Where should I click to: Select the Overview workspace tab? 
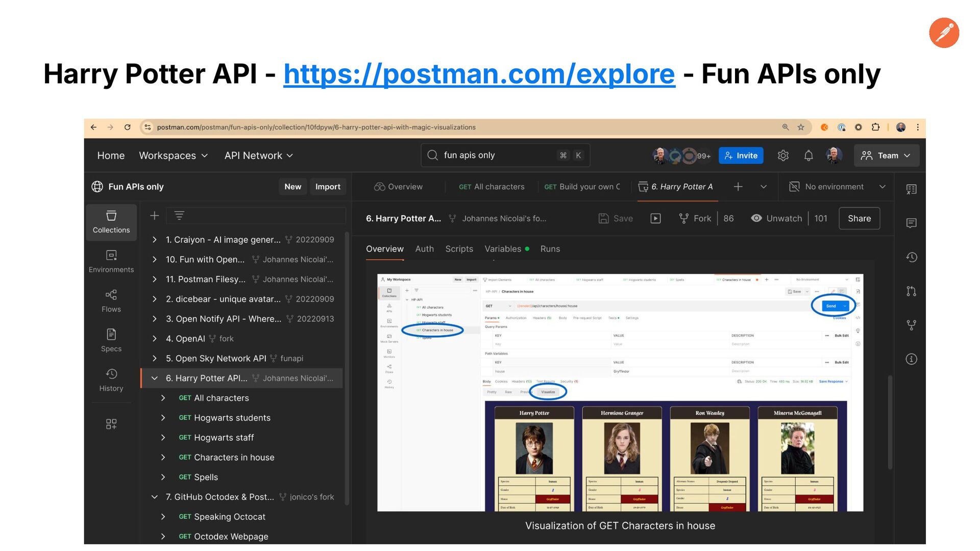[x=398, y=187]
